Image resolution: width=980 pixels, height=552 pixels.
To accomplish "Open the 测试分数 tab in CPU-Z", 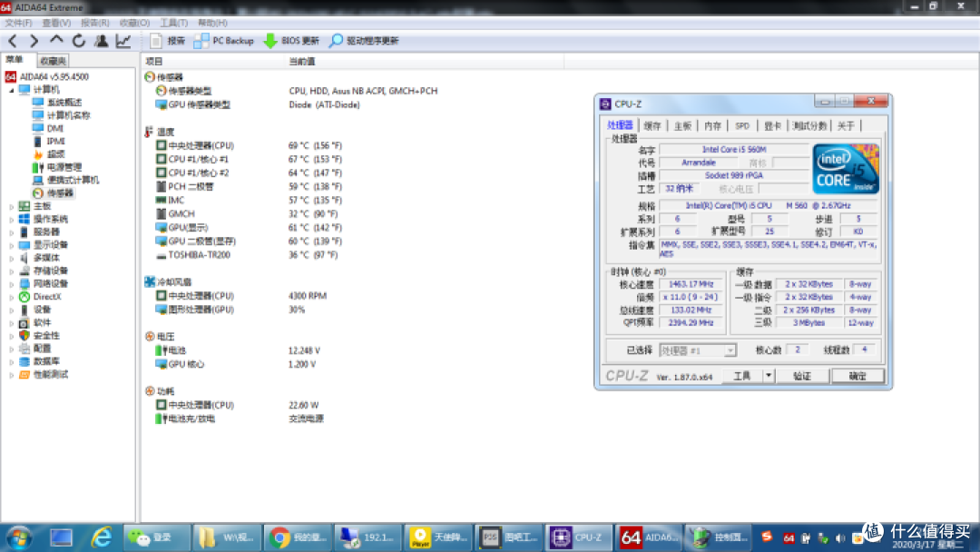I will 809,125.
